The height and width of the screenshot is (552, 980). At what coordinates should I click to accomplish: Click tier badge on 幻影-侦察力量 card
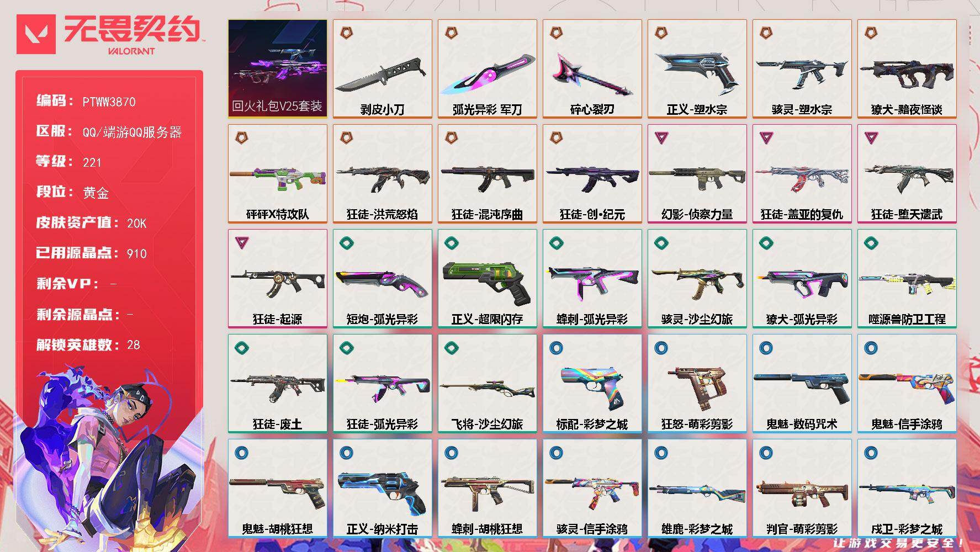[x=661, y=137]
